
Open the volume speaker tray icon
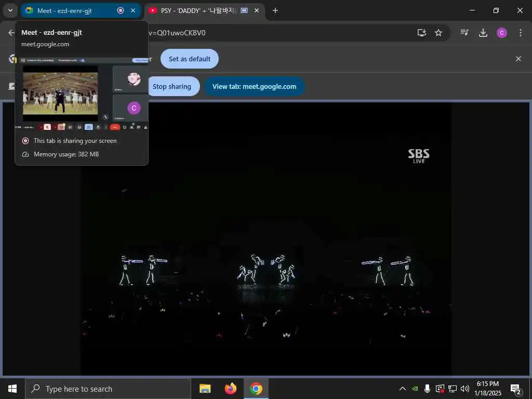pyautogui.click(x=465, y=389)
